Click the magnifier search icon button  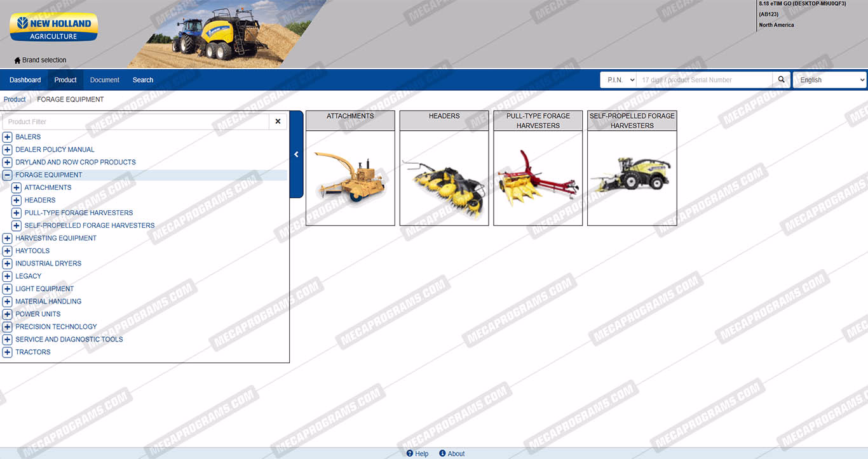pyautogui.click(x=782, y=80)
